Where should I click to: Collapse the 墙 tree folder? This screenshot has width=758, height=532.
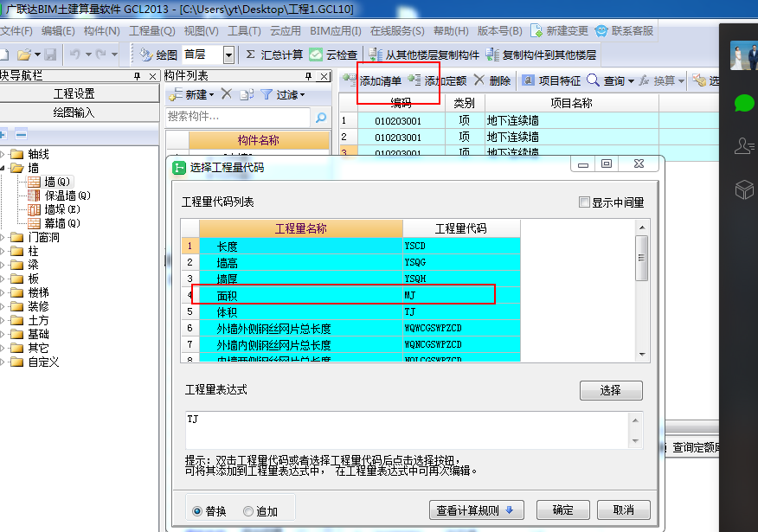[3, 168]
